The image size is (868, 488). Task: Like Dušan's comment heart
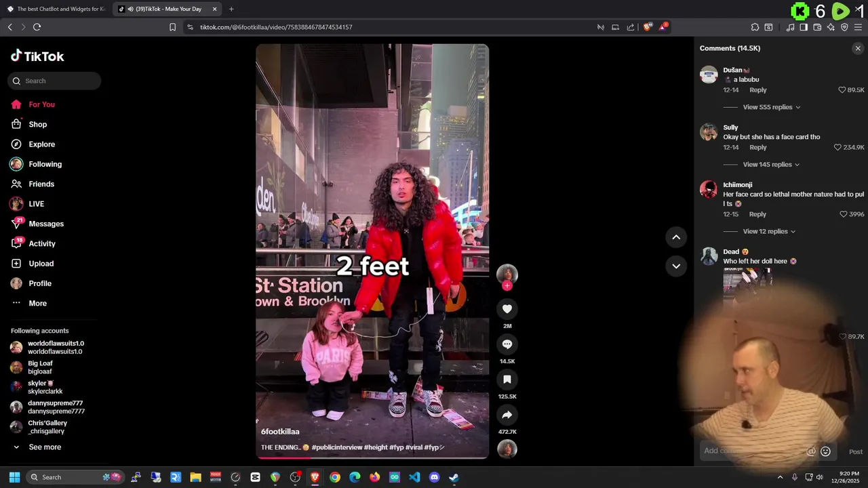click(x=842, y=90)
